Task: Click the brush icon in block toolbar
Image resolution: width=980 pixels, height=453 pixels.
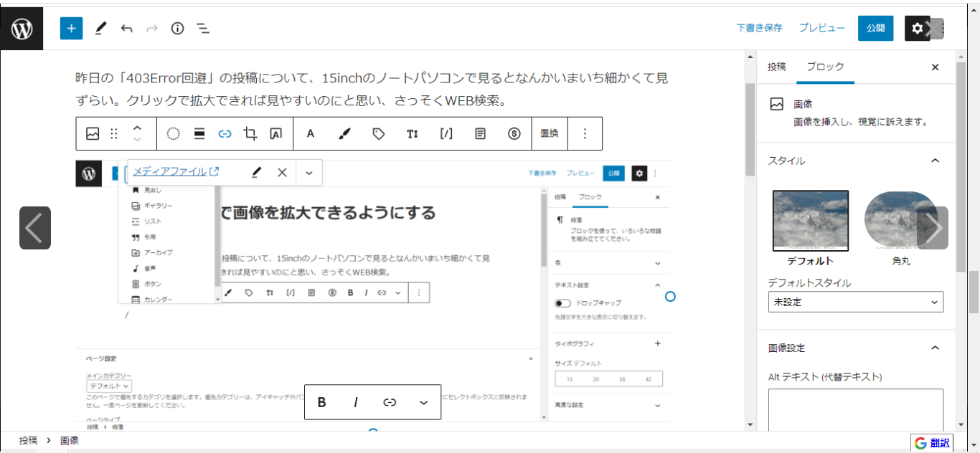Action: 345,133
